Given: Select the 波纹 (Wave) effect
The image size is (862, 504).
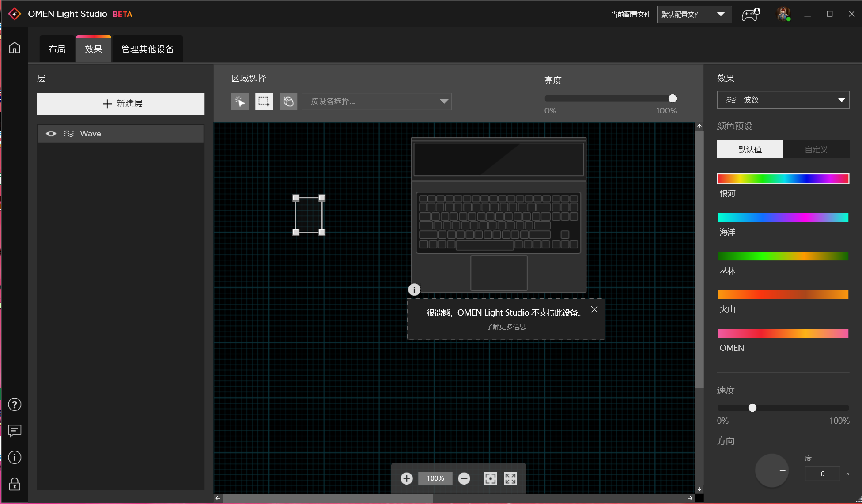Looking at the screenshot, I should tap(783, 100).
